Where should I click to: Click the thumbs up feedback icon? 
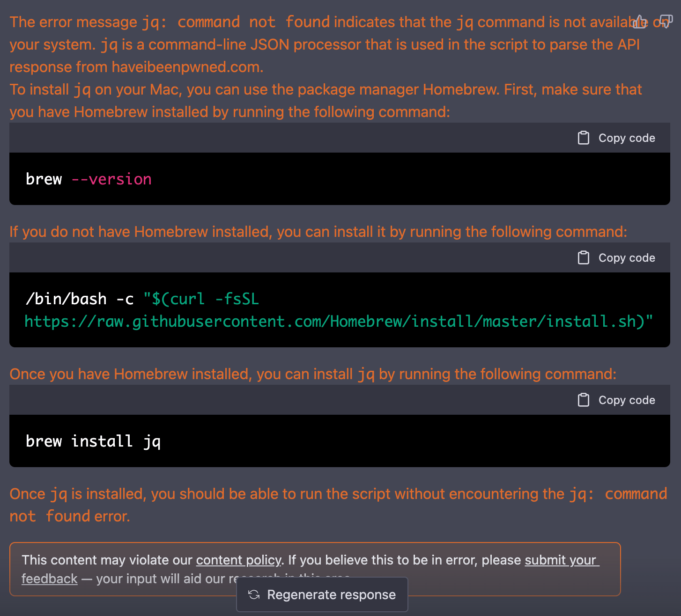pos(640,22)
